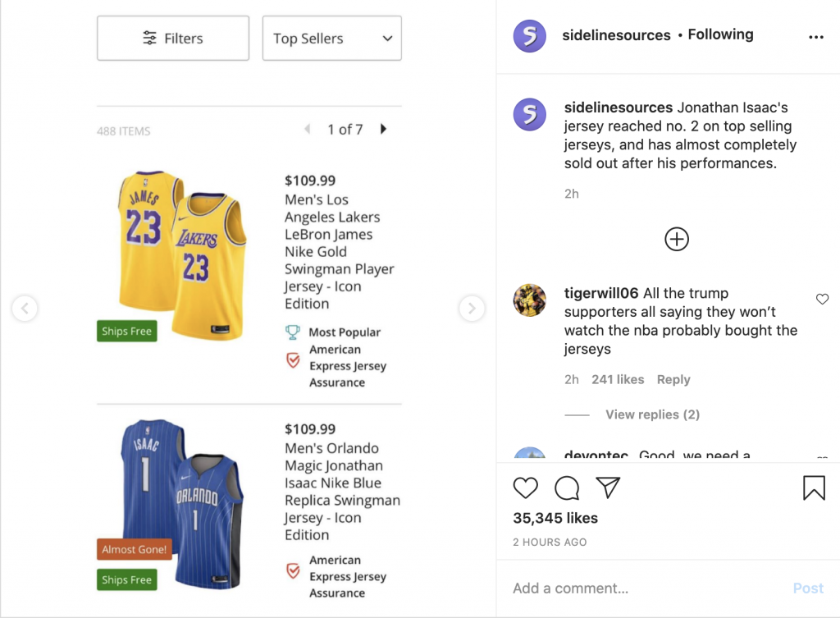Save the post with the bookmark toggle

tap(813, 488)
